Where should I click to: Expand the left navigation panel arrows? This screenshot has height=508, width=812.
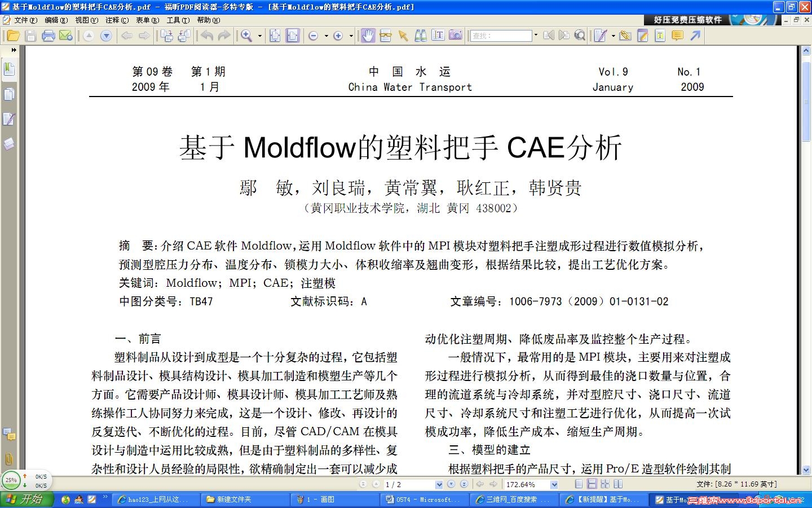(x=14, y=50)
